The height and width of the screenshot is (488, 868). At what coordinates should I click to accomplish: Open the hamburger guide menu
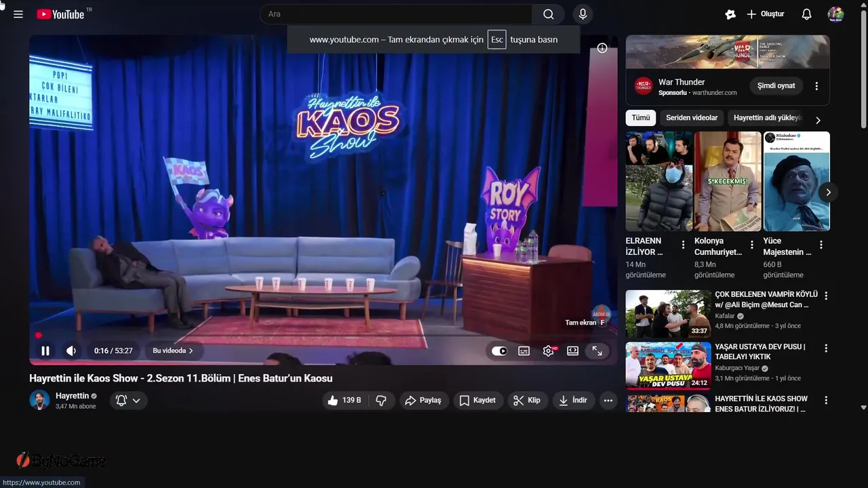pyautogui.click(x=18, y=14)
